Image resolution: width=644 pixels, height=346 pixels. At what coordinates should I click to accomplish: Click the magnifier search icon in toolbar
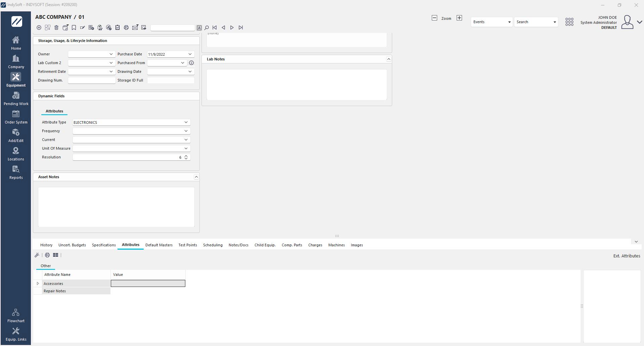click(207, 28)
